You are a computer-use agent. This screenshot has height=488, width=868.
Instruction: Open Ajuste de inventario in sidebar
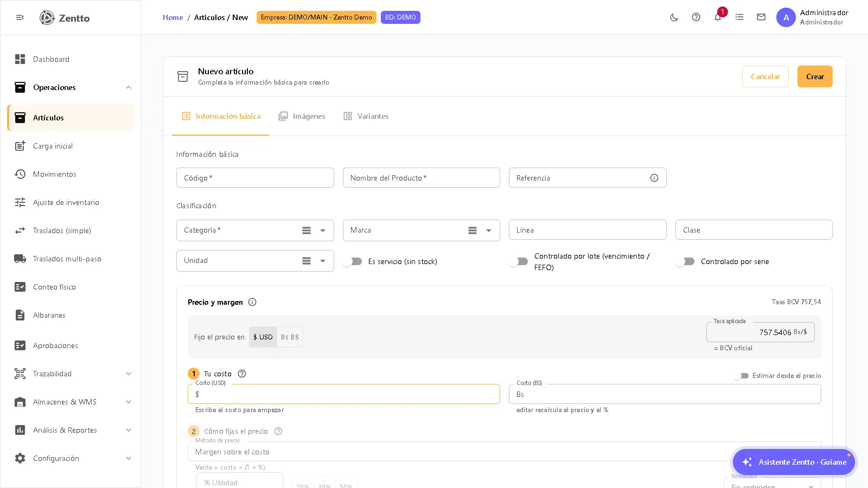[x=71, y=202]
